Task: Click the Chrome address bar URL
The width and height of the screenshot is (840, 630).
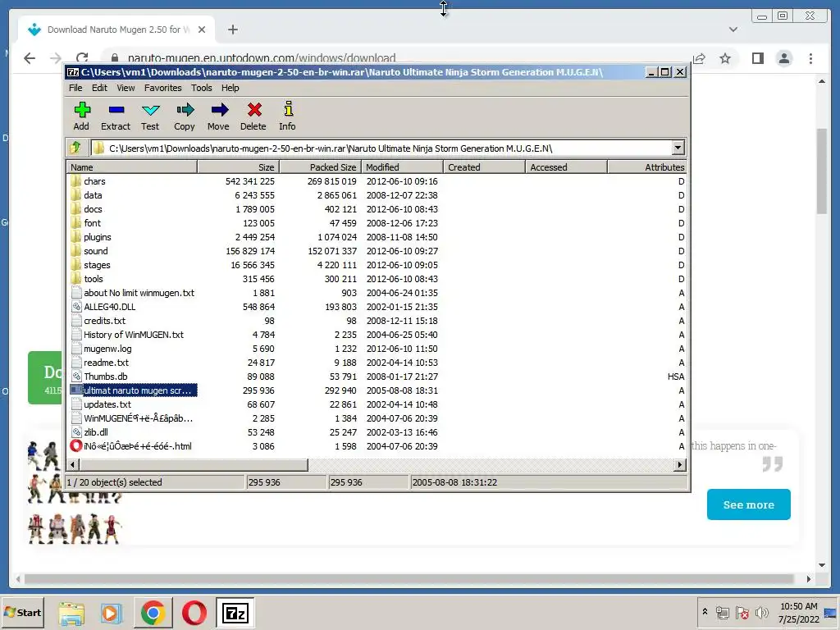Action: coord(262,58)
